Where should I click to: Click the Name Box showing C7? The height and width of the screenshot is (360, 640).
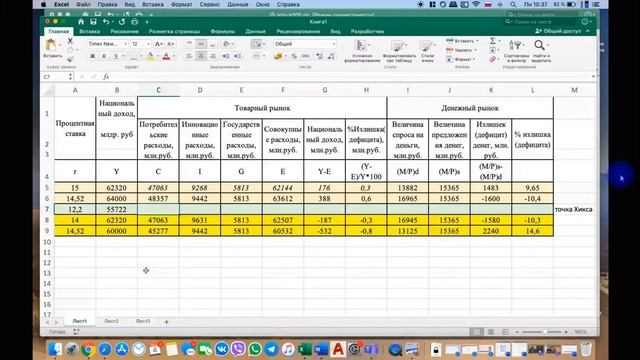coord(57,77)
